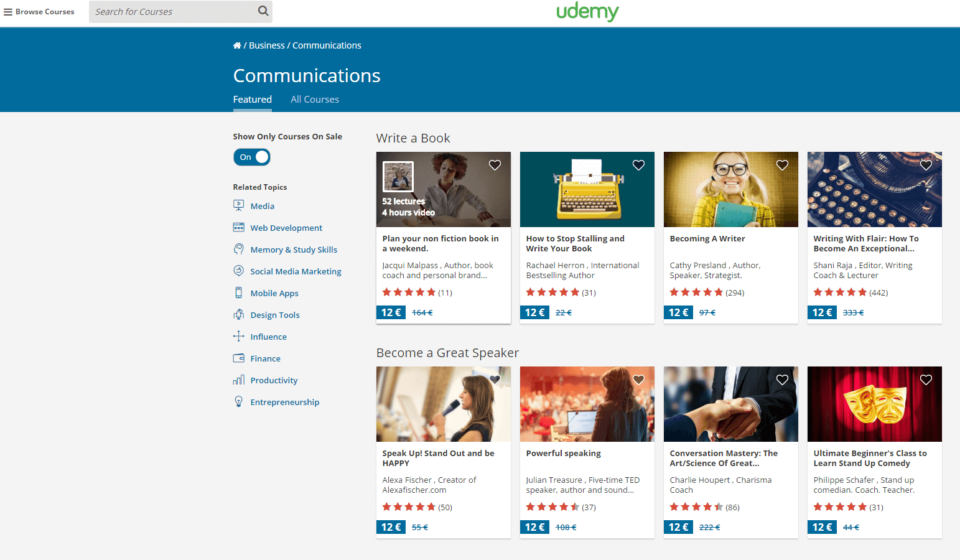Turn off the Show Only Courses On Sale switch
This screenshot has width=960, height=560.
pyautogui.click(x=251, y=157)
